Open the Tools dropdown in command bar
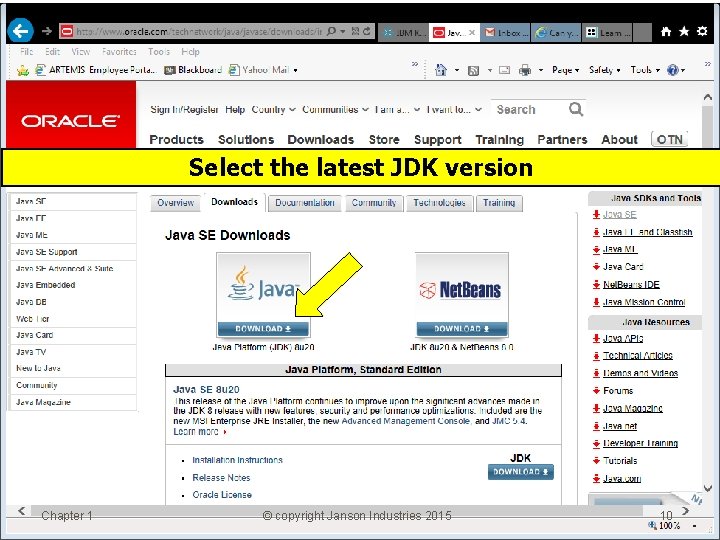 click(x=645, y=70)
